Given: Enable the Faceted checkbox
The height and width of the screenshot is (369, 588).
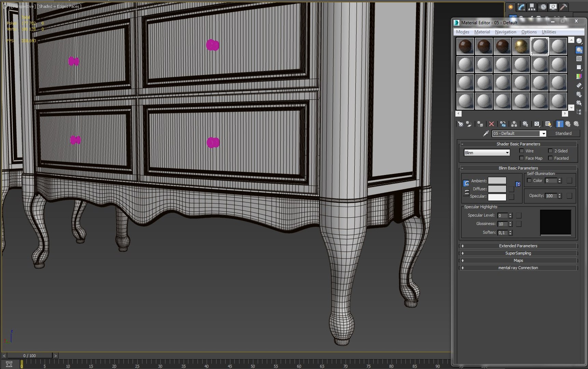Looking at the screenshot, I should (550, 158).
